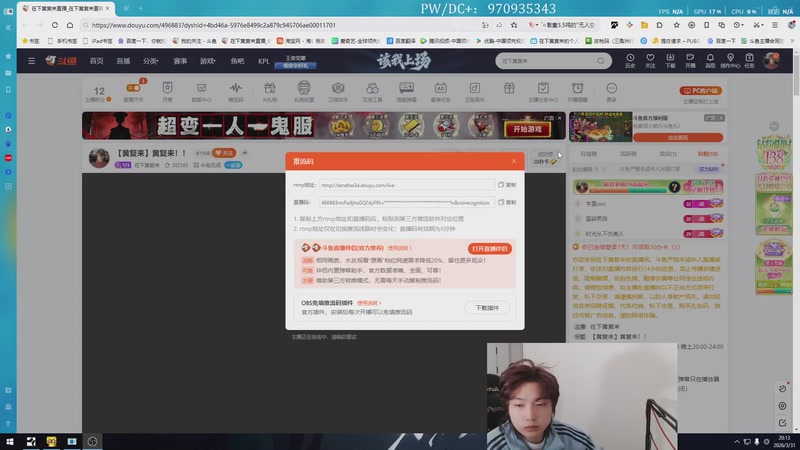Open the user avatar in header
This screenshot has height=450, width=800.
coord(771,61)
